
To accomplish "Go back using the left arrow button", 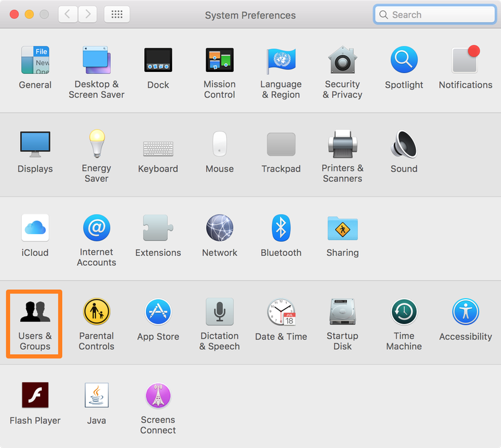I will [68, 14].
